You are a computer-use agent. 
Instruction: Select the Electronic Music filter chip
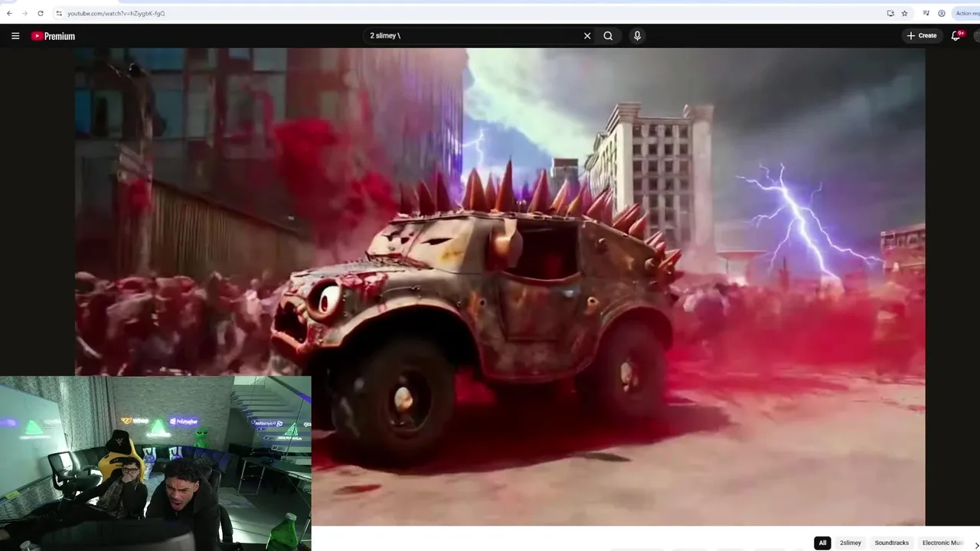pyautogui.click(x=942, y=543)
